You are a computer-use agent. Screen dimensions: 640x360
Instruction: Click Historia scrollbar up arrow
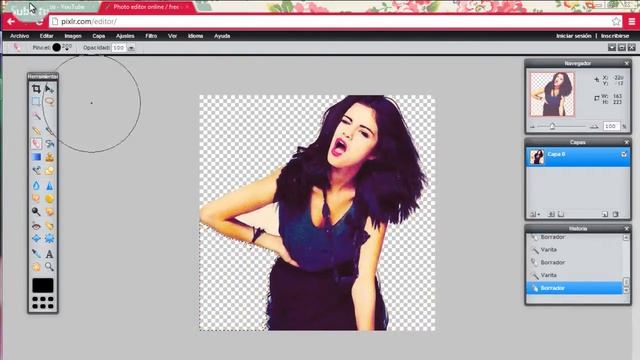[x=626, y=238]
